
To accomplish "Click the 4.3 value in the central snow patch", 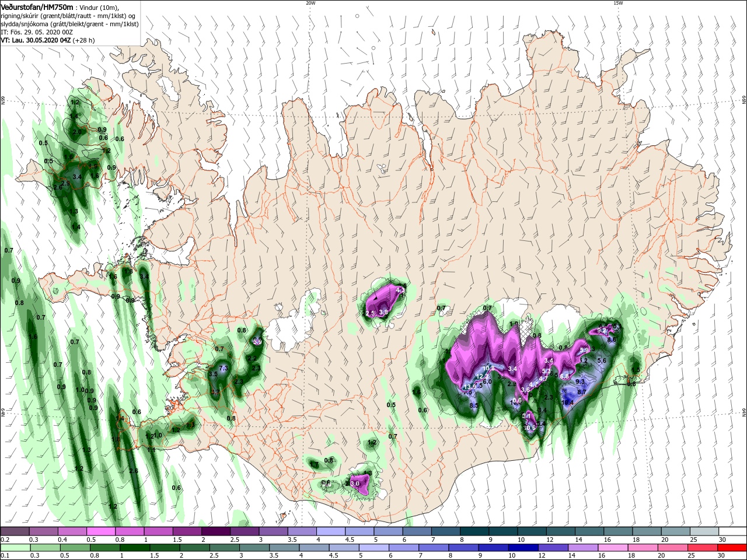I will [x=400, y=290].
